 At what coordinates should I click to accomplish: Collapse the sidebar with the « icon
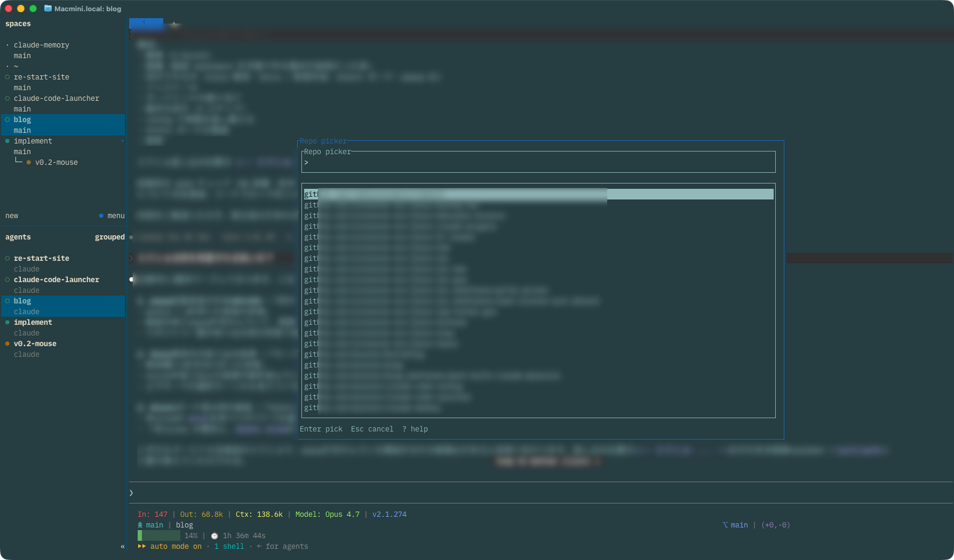(x=123, y=546)
